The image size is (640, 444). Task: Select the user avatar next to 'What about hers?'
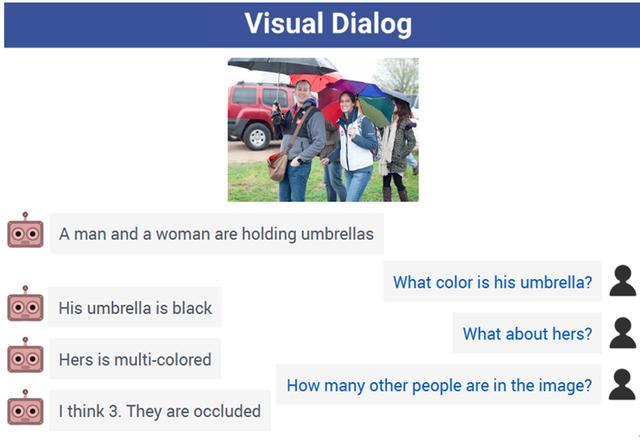(x=622, y=333)
